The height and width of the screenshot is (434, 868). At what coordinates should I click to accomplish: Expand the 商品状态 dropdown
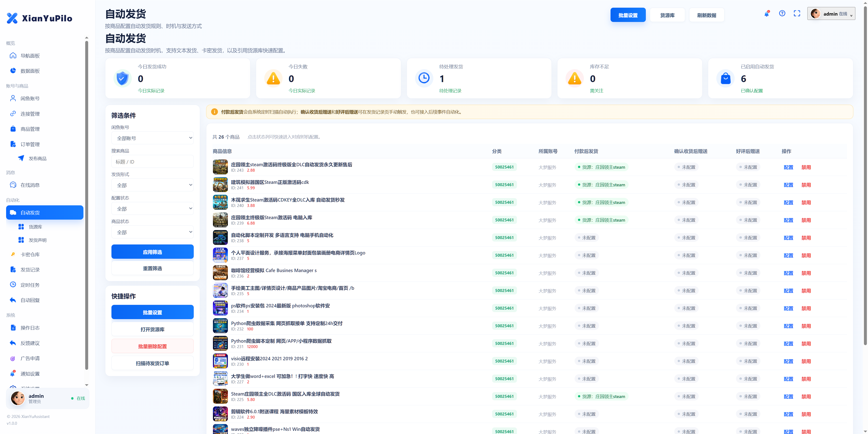point(152,232)
